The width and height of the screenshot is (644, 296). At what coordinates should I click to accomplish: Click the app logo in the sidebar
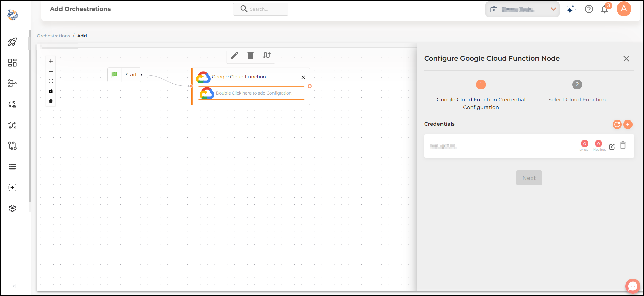[x=13, y=15]
